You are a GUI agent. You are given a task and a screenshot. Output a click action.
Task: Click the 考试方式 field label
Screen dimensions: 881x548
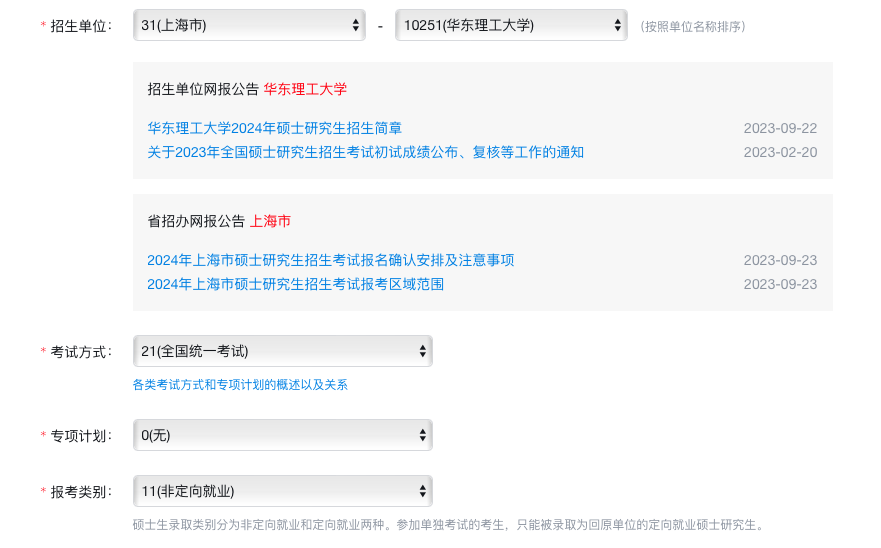point(81,352)
